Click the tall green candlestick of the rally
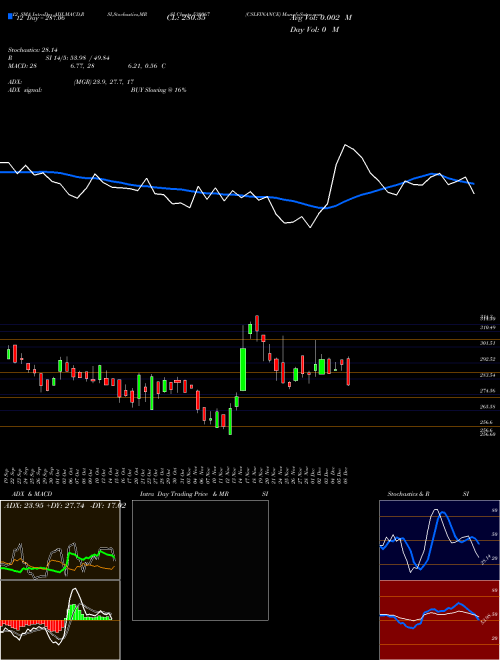 (x=243, y=369)
